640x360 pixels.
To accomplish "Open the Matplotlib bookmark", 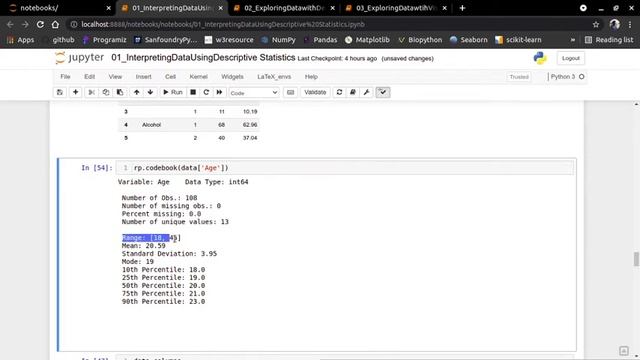I will coord(367,40).
